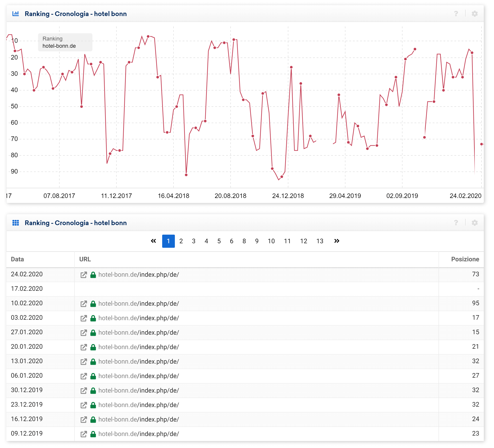Click the green lock icon in 06.01.2020 row
This screenshot has width=494, height=448.
click(x=93, y=376)
